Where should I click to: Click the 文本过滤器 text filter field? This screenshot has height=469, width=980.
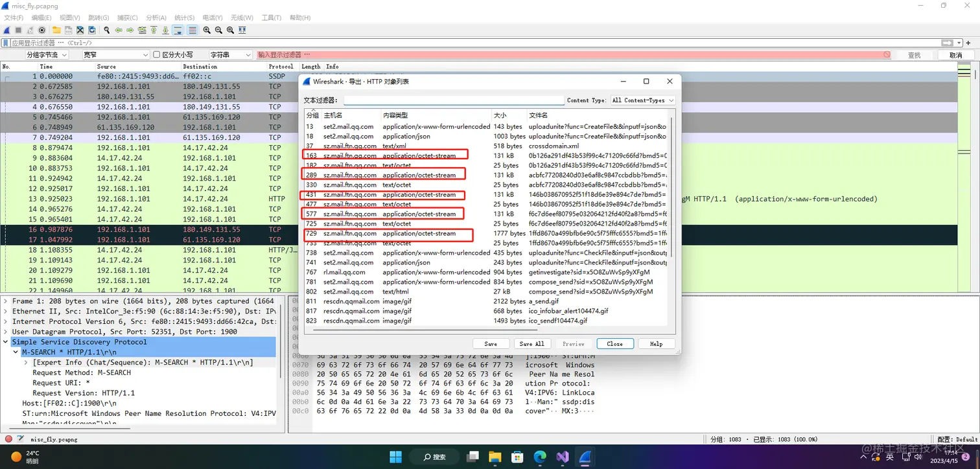point(454,100)
